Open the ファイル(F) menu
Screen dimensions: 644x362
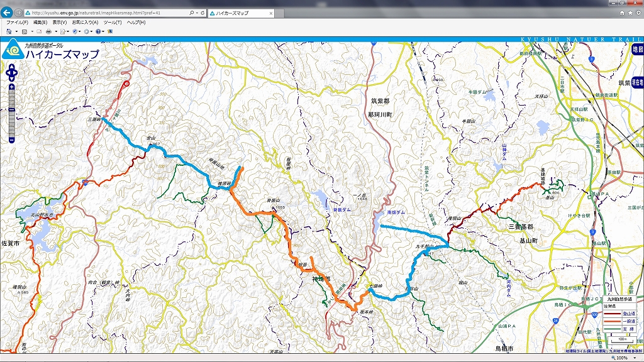tap(17, 23)
